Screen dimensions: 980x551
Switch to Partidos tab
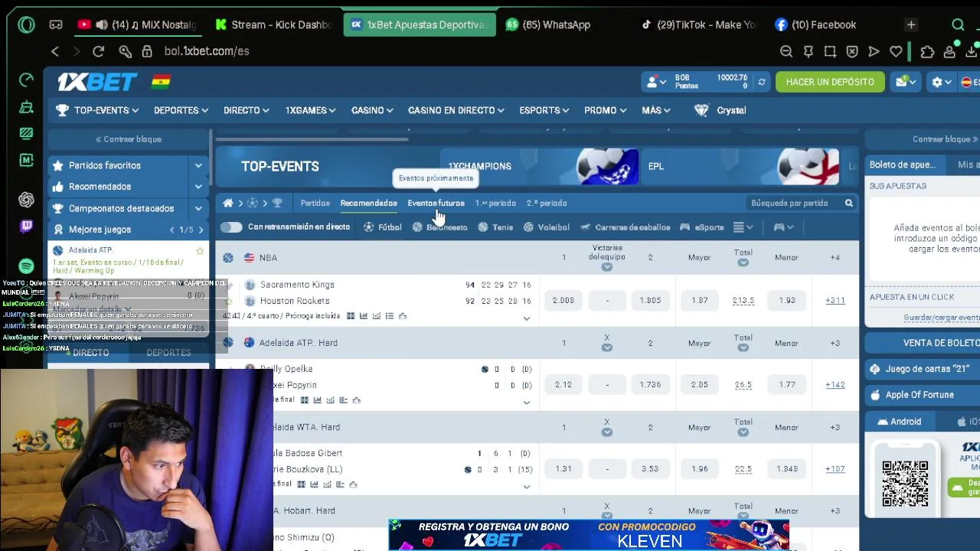pyautogui.click(x=315, y=203)
